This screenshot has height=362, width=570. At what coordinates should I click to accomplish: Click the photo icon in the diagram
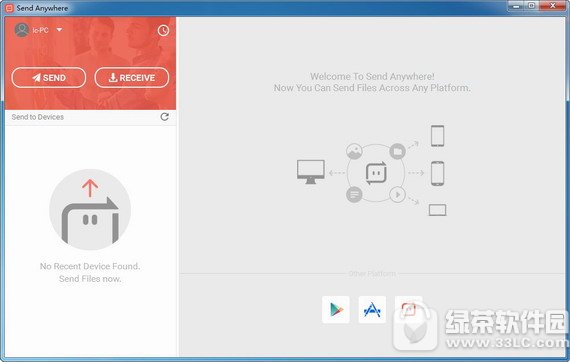tap(354, 151)
